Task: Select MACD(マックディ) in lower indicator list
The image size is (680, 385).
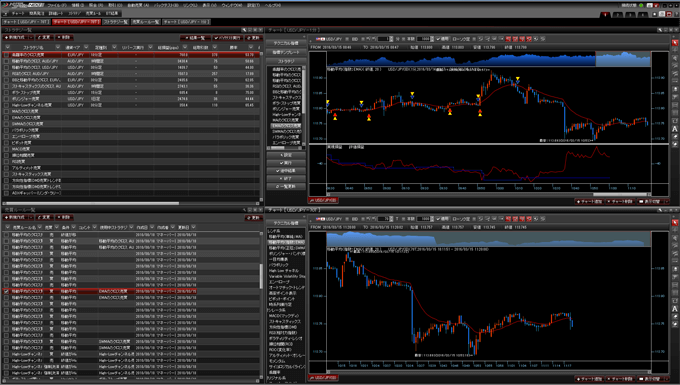Action: pos(284,316)
